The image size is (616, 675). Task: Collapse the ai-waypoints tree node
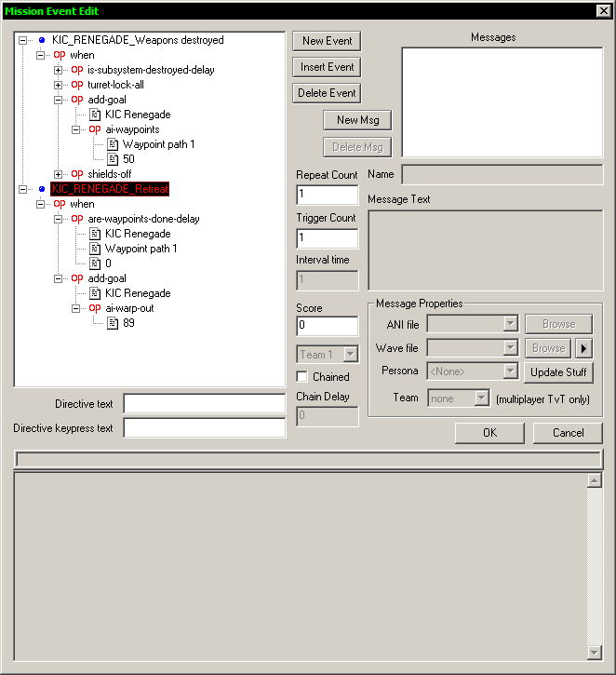click(x=76, y=129)
